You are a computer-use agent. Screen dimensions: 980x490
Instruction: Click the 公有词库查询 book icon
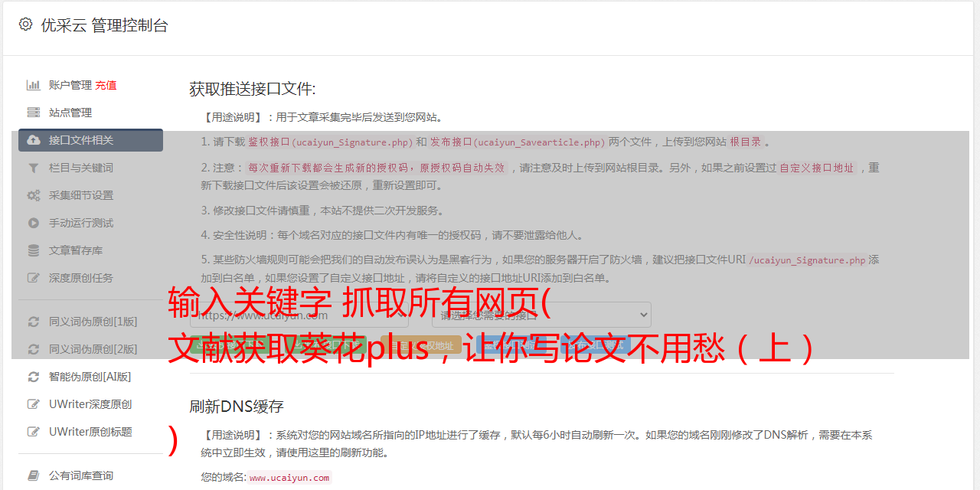[34, 475]
